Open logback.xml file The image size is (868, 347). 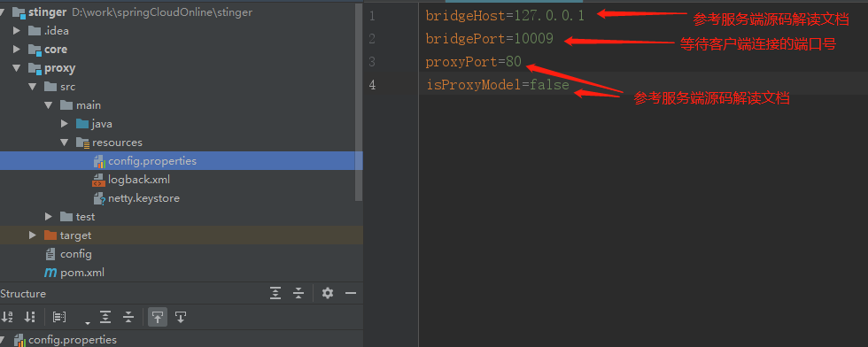point(131,180)
